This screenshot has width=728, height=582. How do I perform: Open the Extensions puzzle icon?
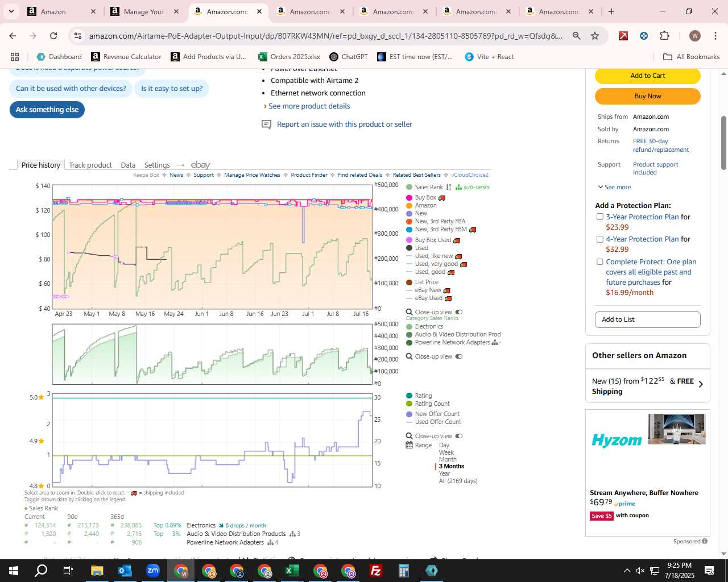point(664,36)
